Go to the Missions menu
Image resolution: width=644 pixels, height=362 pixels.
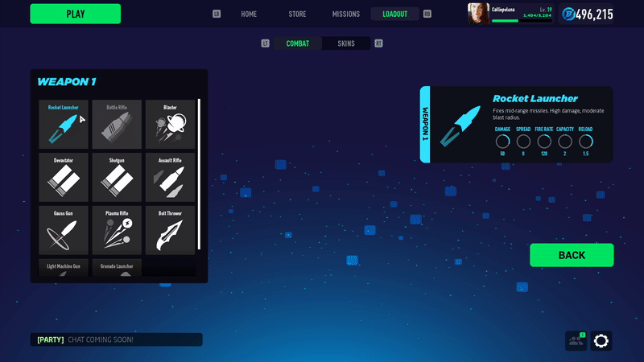pyautogui.click(x=347, y=14)
